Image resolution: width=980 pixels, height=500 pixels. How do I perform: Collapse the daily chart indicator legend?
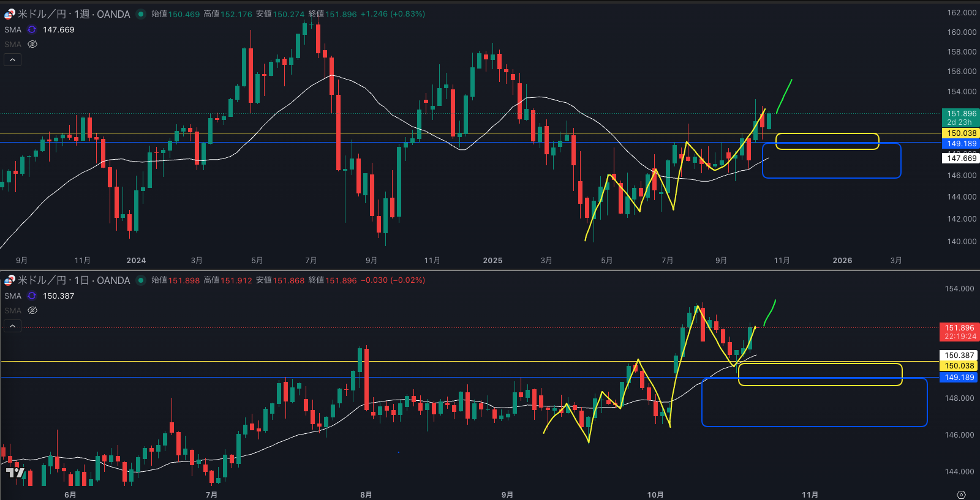12,326
